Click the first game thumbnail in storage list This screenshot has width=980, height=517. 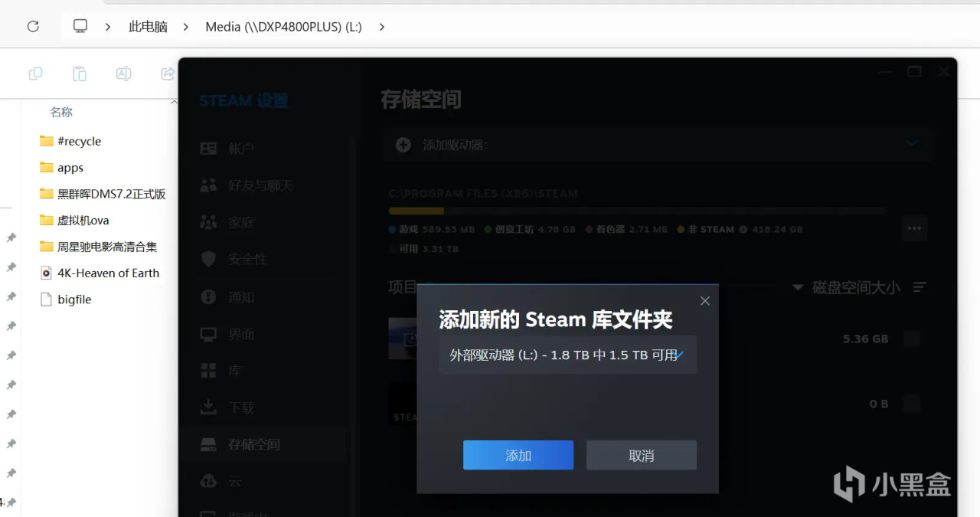[x=403, y=339]
